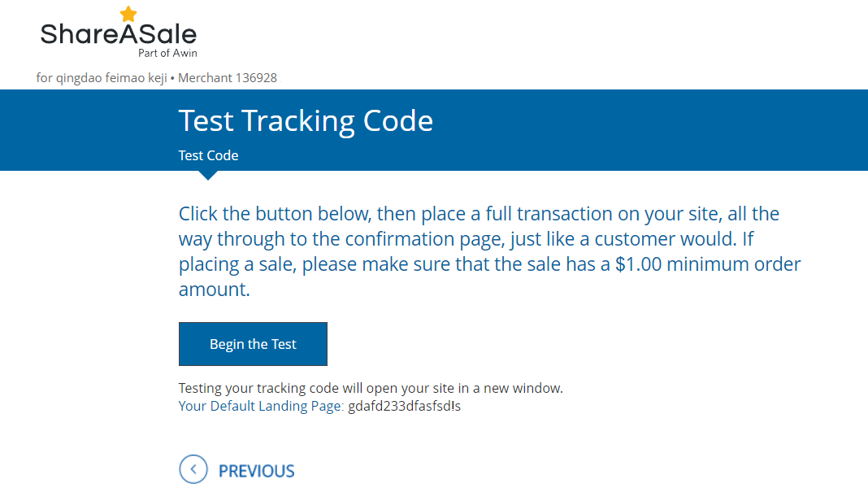Click the circled left-arrow Previous icon
The height and width of the screenshot is (501, 868).
(x=193, y=469)
